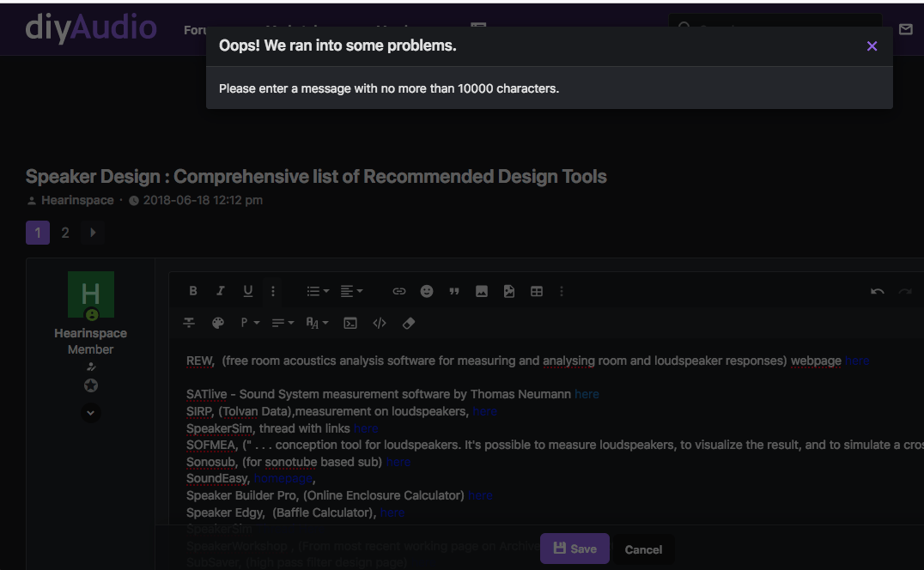
Task: Insert media file icon
Action: point(509,291)
